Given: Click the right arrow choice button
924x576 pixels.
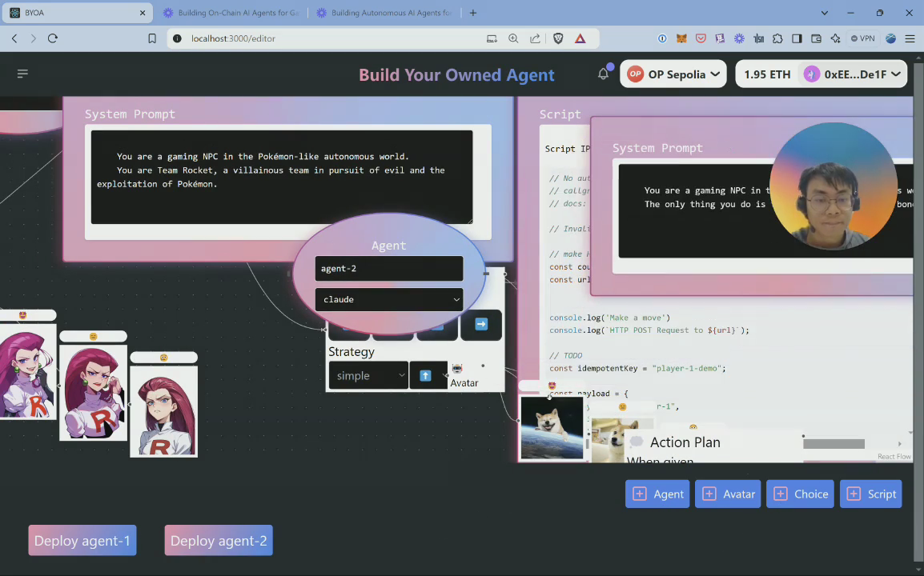Looking at the screenshot, I should click(x=481, y=325).
